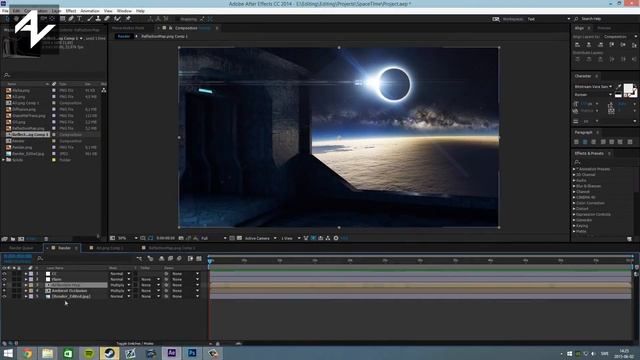Open Steam from Windows taskbar
Viewport: 640px width, 360px height.
(109, 353)
